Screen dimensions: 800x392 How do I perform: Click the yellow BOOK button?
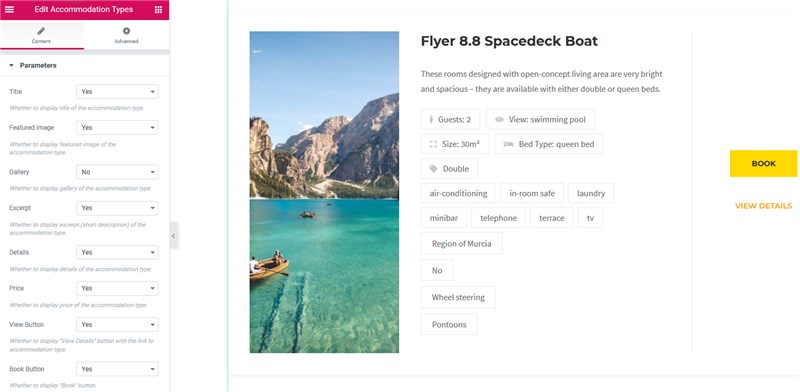coord(763,163)
